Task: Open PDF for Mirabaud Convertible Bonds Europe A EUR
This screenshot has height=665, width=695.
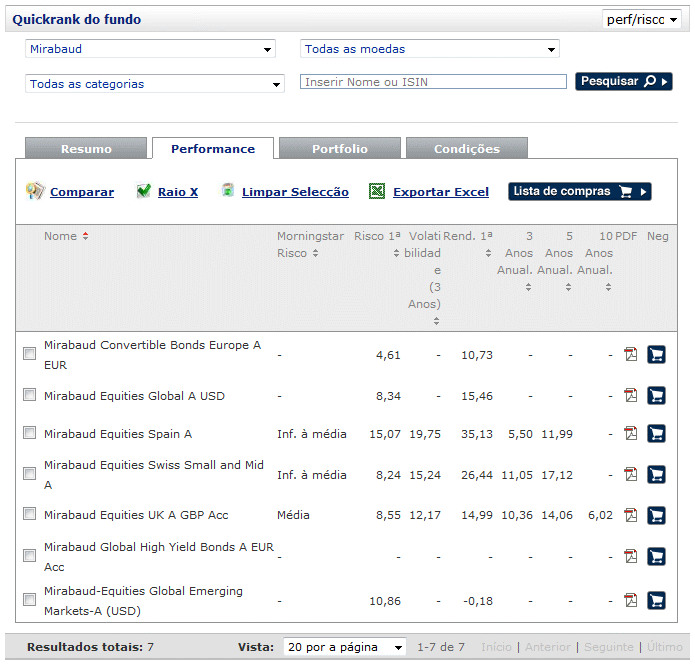Action: tap(631, 354)
